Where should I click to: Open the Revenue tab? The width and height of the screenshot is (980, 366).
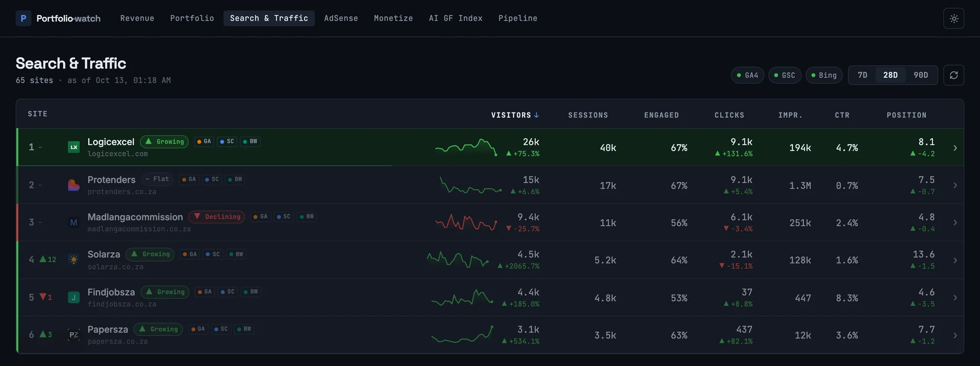click(137, 18)
